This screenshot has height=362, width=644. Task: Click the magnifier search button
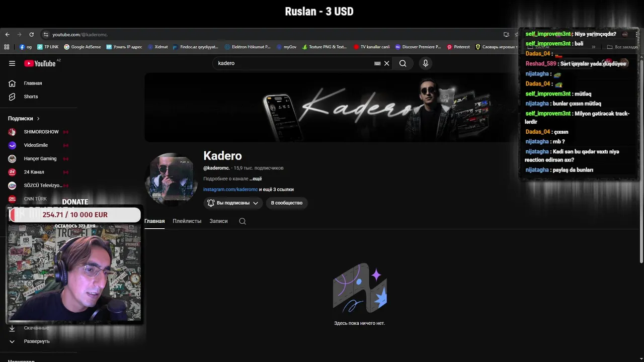coord(403,63)
